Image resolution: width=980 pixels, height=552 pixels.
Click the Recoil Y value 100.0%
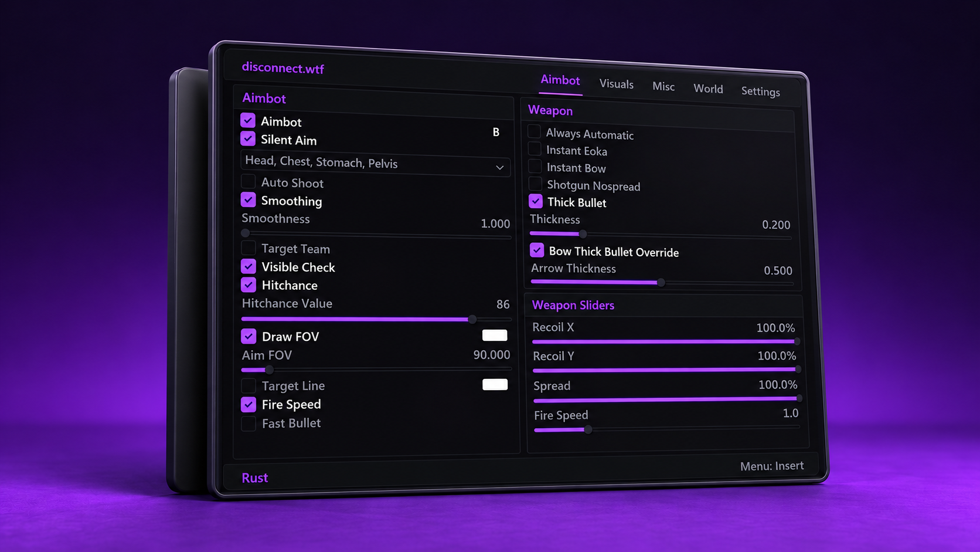pyautogui.click(x=777, y=355)
